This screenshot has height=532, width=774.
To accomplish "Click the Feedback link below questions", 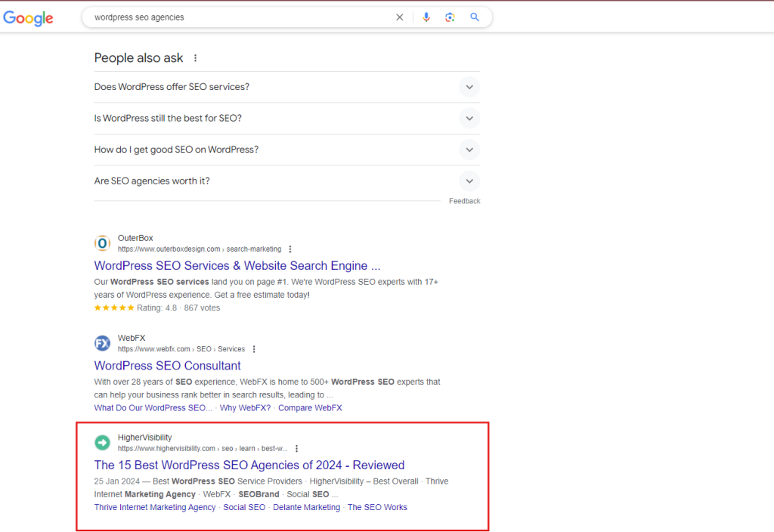I will pos(464,201).
